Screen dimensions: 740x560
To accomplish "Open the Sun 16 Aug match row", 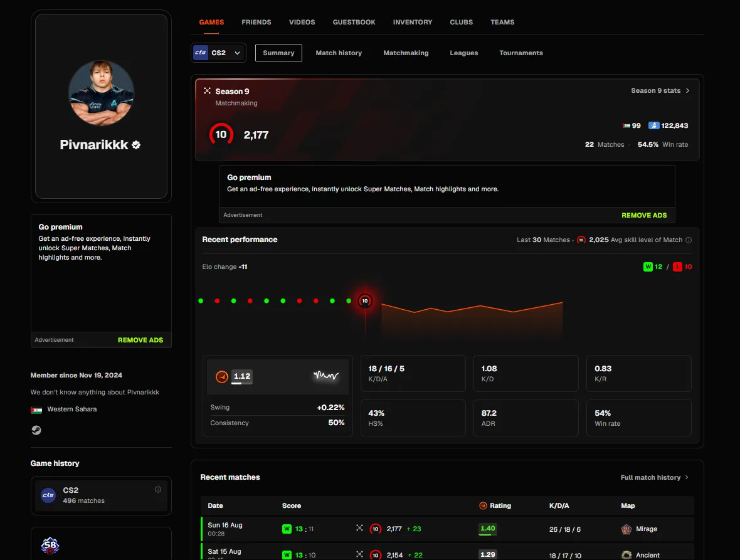I will pyautogui.click(x=447, y=529).
